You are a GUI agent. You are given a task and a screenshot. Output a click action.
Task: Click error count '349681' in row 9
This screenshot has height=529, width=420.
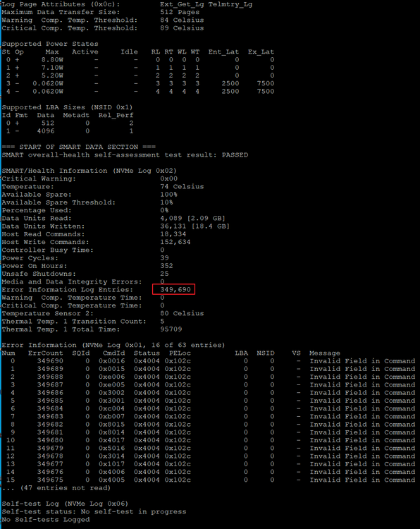pyautogui.click(x=50, y=432)
